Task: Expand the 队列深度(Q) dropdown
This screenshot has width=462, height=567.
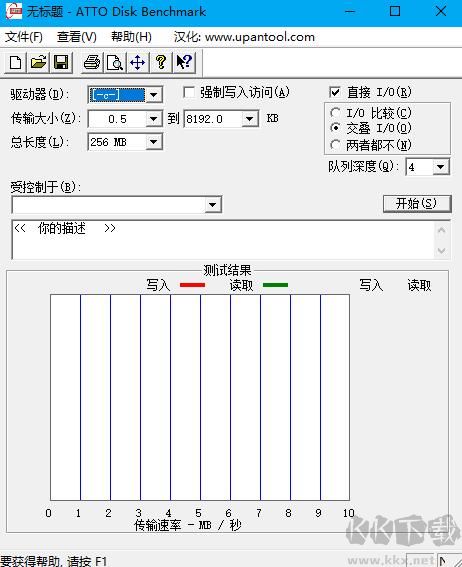Action: [441, 167]
